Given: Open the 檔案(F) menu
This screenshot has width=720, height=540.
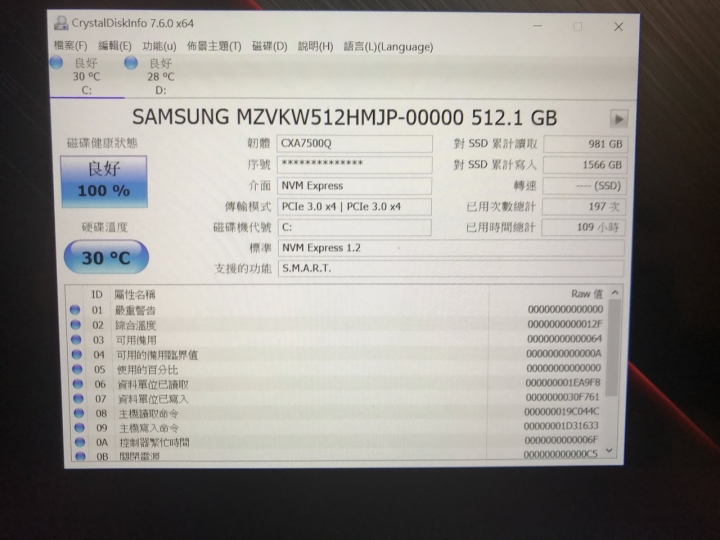Looking at the screenshot, I should click(70, 45).
